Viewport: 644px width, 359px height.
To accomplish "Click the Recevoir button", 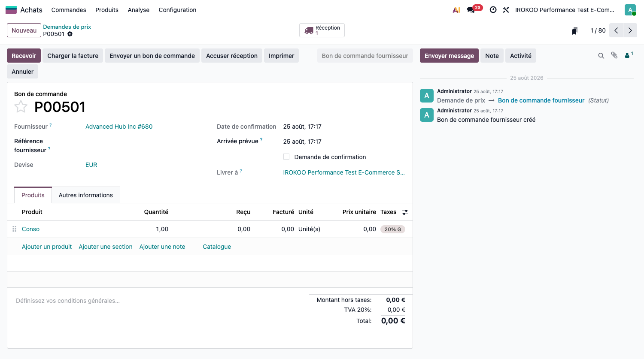I will point(24,56).
